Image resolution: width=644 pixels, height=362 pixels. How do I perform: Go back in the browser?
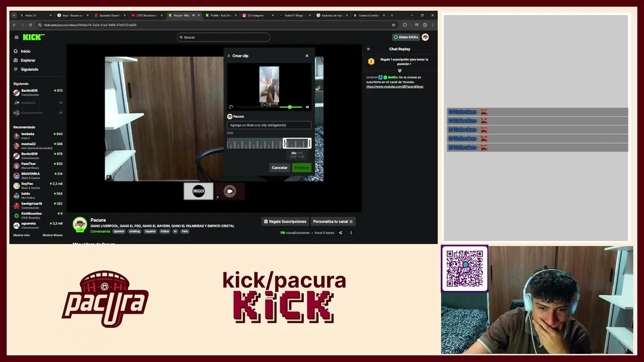pos(15,25)
